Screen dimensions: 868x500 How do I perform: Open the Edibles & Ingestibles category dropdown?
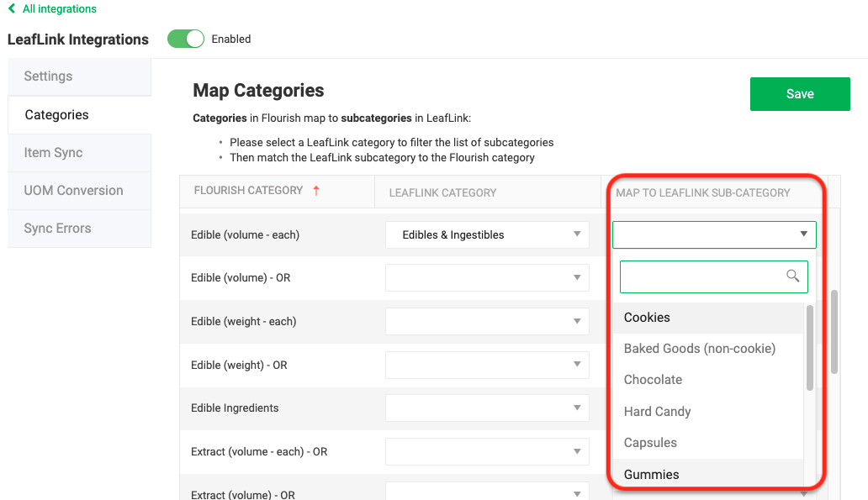click(487, 234)
